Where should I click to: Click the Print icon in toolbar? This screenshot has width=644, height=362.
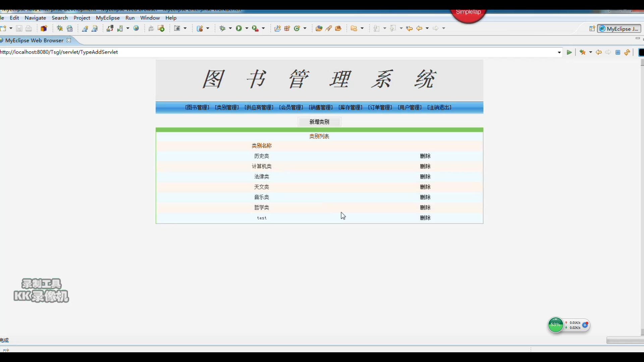pos(29,28)
